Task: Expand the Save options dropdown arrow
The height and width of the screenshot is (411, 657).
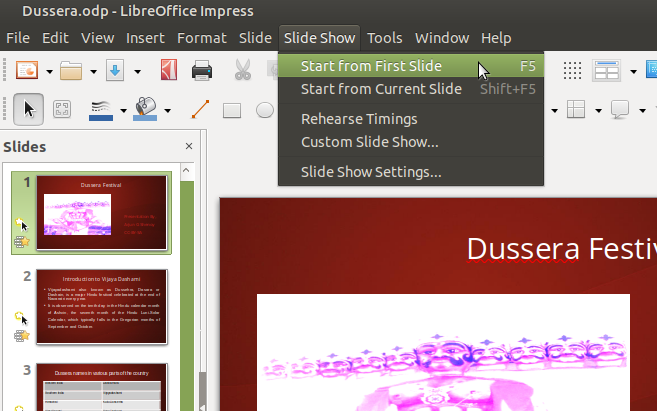Action: (x=137, y=72)
